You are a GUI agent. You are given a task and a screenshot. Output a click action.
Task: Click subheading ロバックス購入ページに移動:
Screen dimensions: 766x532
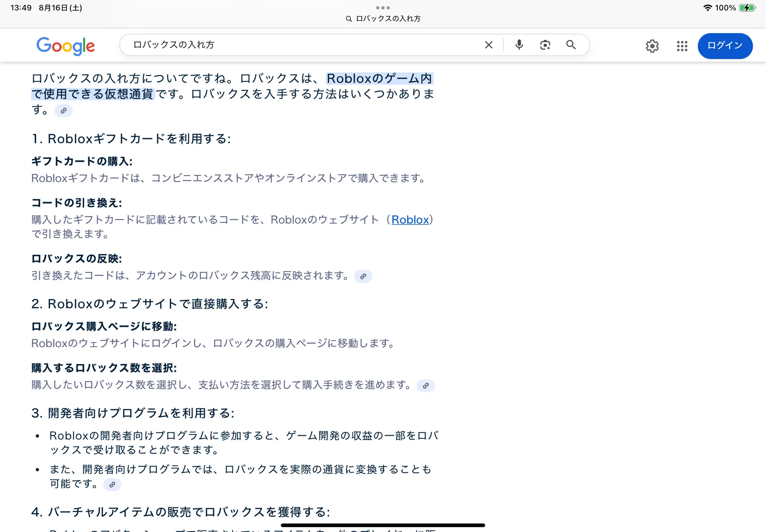pos(104,326)
